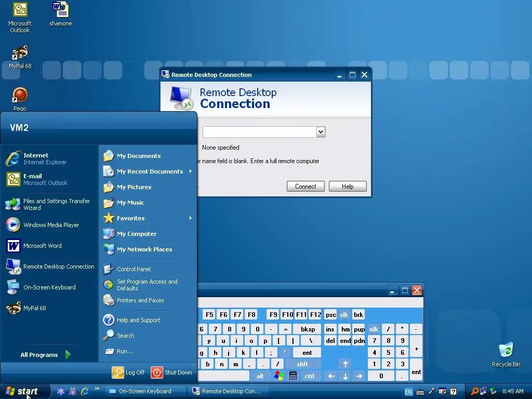Expand quick launch overflow chevron
The image size is (532, 399).
(97, 389)
